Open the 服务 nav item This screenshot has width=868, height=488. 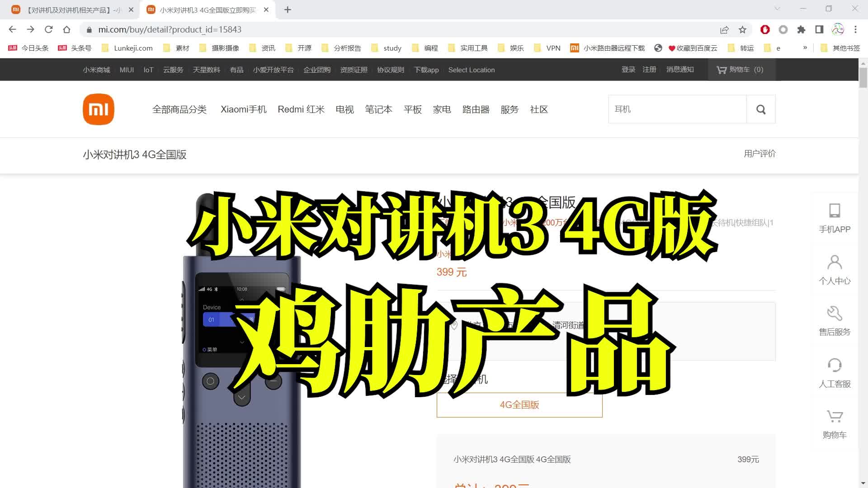click(x=509, y=109)
